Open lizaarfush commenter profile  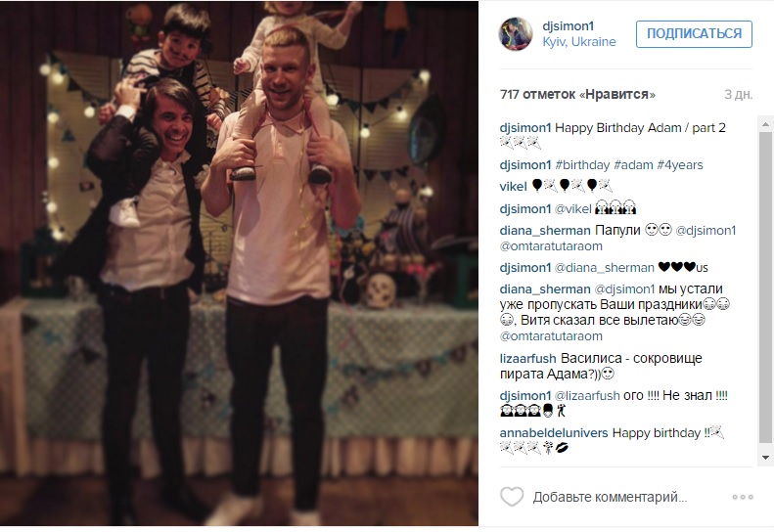click(x=527, y=358)
